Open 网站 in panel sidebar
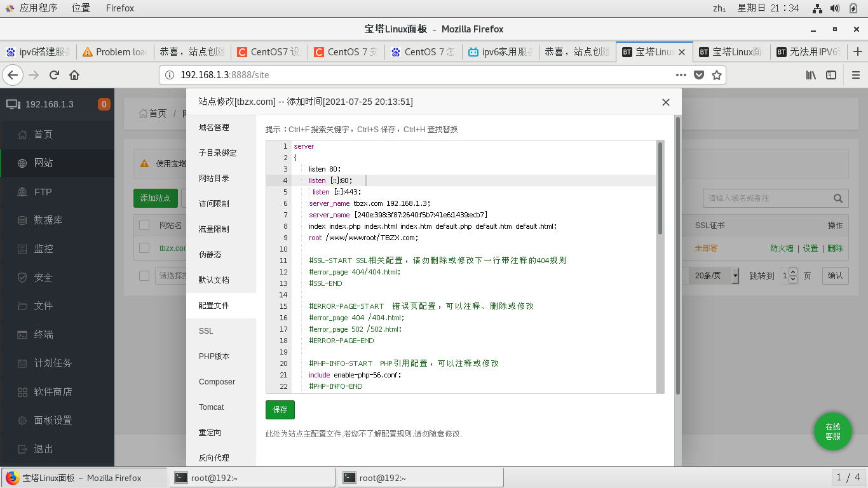The height and width of the screenshot is (488, 868). click(57, 163)
